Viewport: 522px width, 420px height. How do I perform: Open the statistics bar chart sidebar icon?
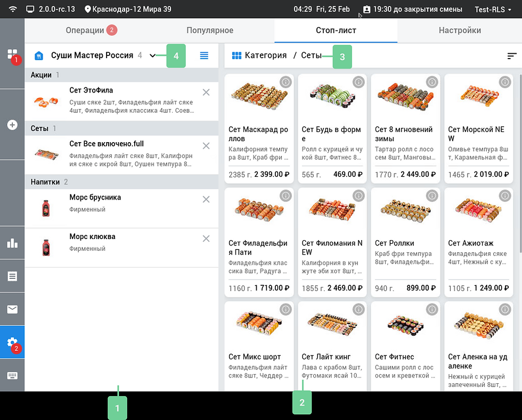coord(12,243)
